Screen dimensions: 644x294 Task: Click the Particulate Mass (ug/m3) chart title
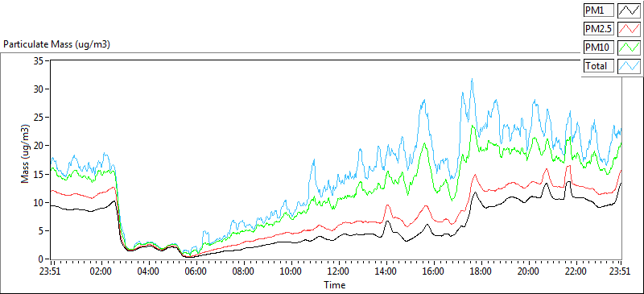tap(56, 44)
